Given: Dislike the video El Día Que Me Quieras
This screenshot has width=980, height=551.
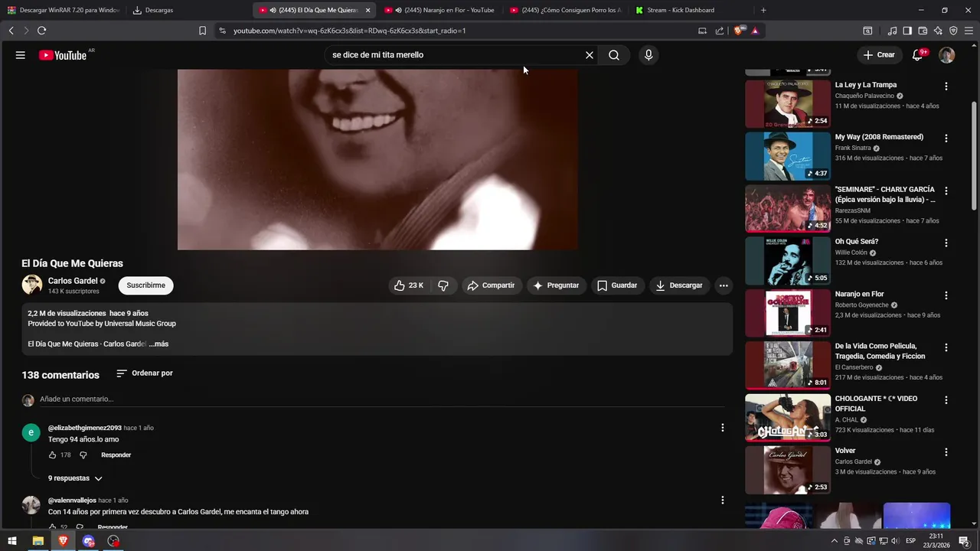Looking at the screenshot, I should point(443,285).
